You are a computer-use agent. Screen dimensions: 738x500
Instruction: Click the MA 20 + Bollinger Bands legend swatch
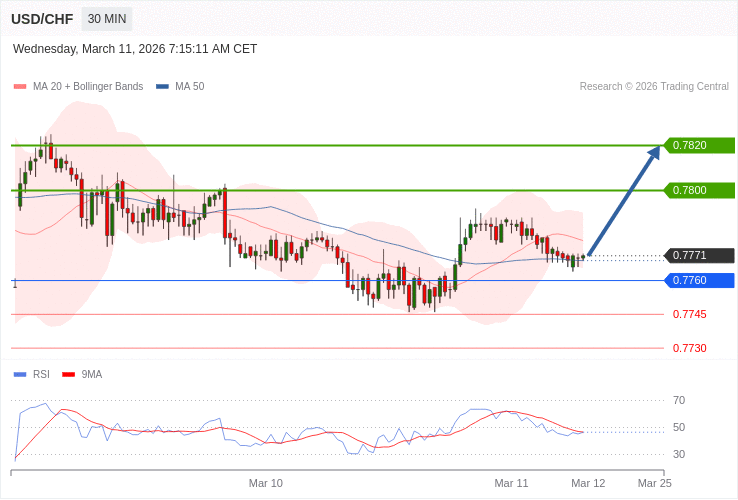point(20,87)
